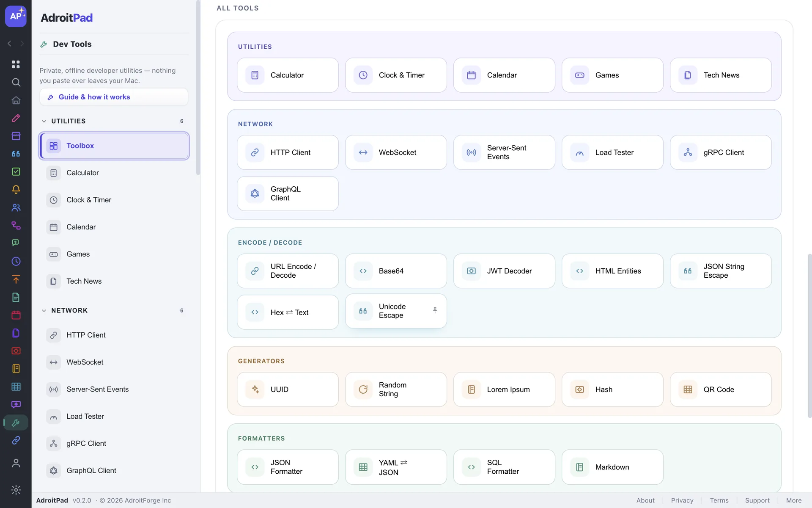Image resolution: width=812 pixels, height=508 pixels.
Task: Collapse the NETWORK sidebar section
Action: coord(44,310)
